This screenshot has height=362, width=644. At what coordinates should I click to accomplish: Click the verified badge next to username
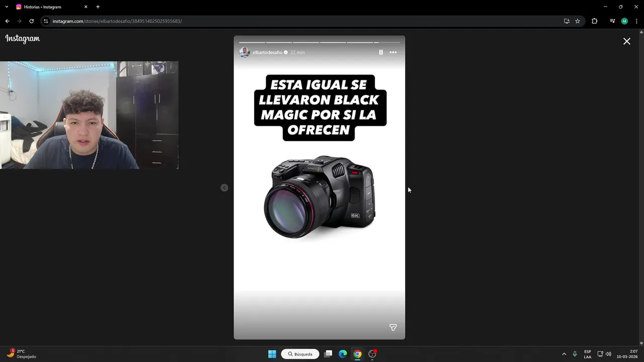286,52
